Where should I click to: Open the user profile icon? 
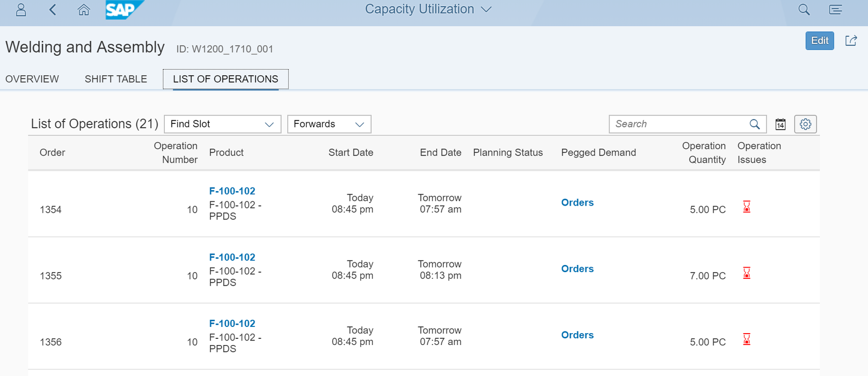click(21, 10)
